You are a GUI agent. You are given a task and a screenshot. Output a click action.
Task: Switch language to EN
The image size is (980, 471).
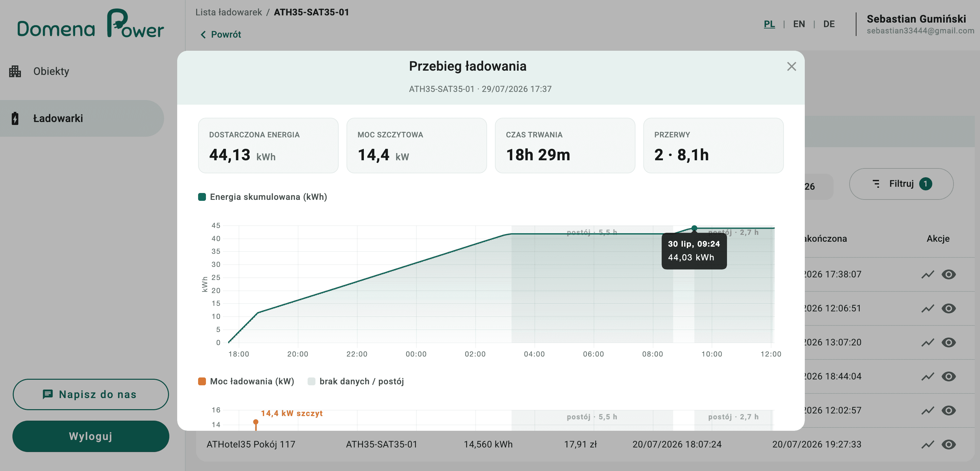(799, 24)
